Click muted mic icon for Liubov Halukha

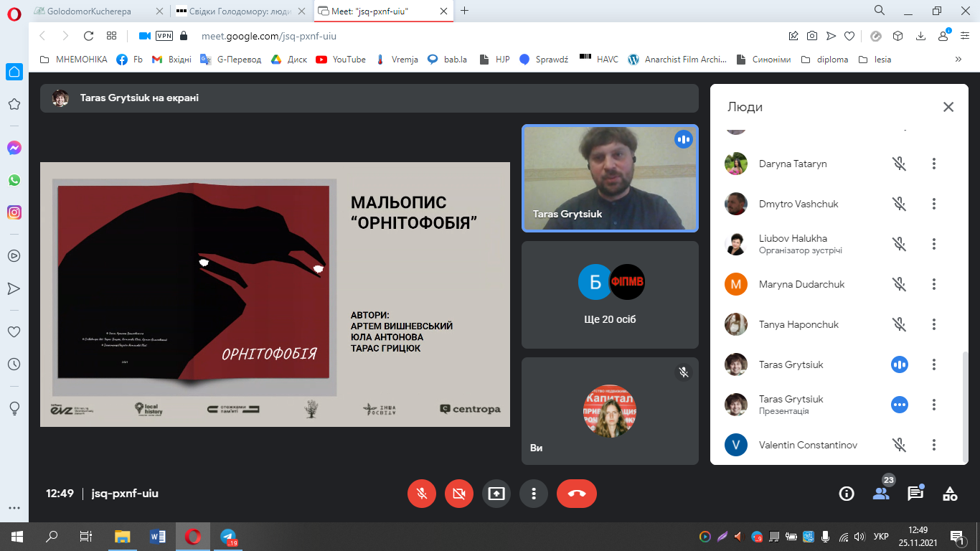coord(900,244)
